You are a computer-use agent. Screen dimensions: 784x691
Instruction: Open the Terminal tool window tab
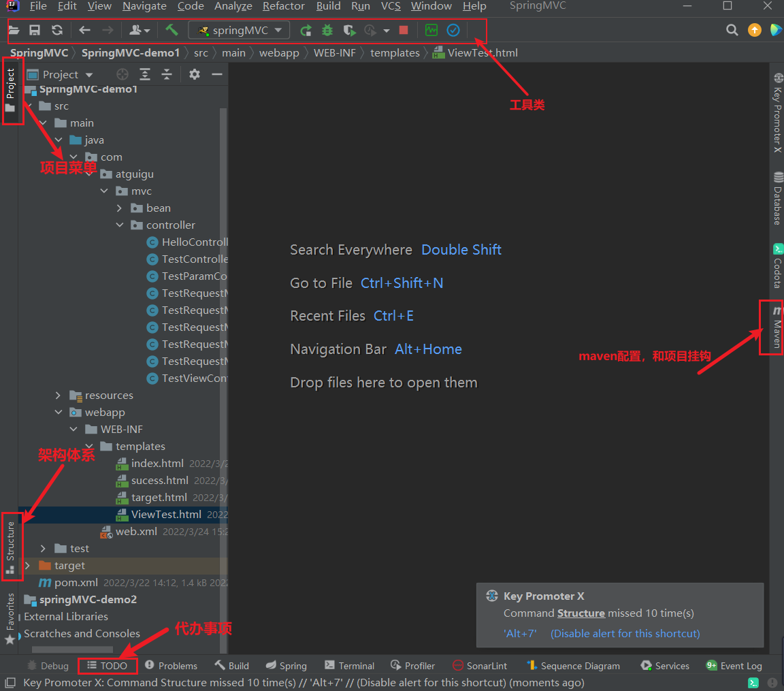(349, 666)
